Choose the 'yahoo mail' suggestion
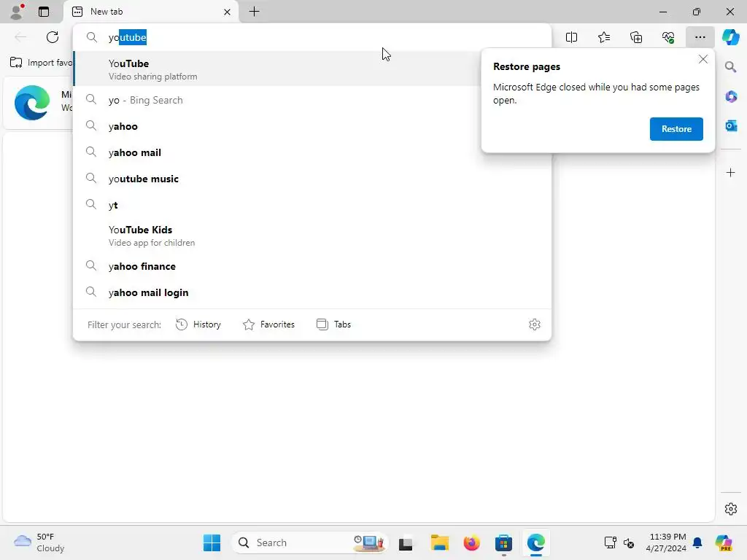This screenshot has height=560, width=747. pyautogui.click(x=312, y=152)
